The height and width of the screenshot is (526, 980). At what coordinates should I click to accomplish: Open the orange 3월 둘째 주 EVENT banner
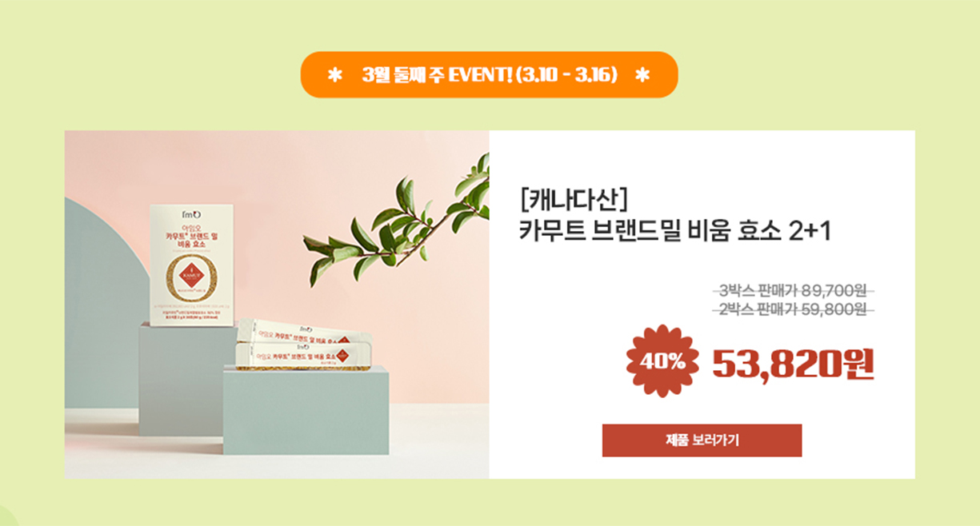click(489, 74)
